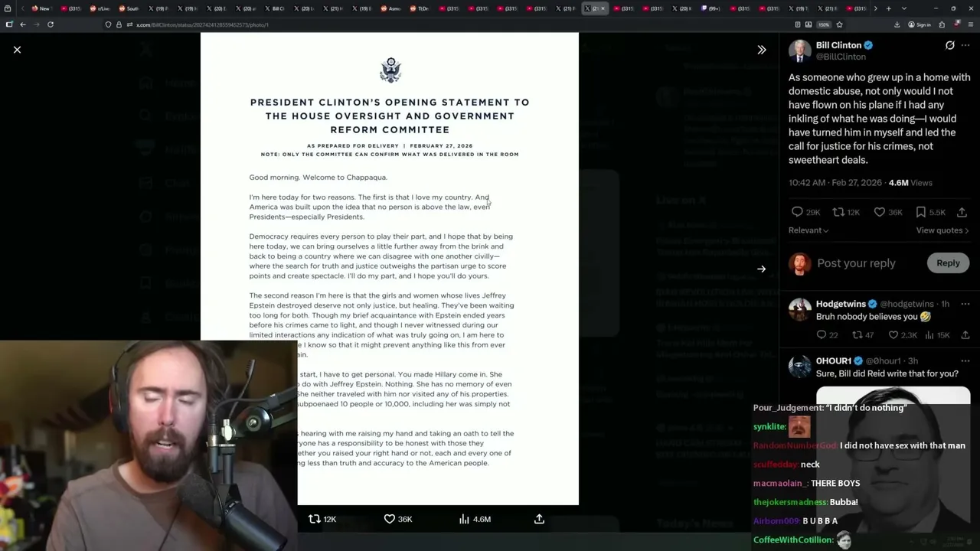The height and width of the screenshot is (551, 980).
Task: Open the browser new tab plus button
Action: click(888, 8)
